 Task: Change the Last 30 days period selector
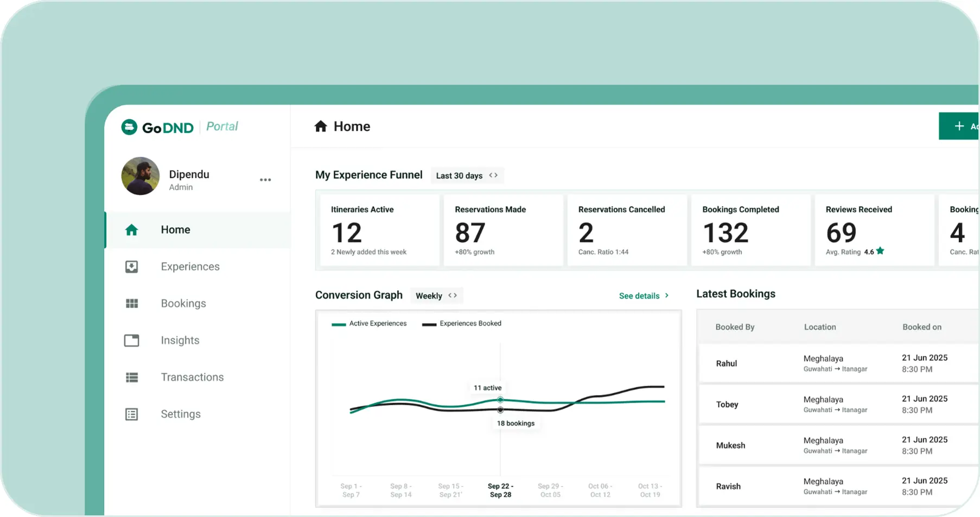click(x=467, y=176)
